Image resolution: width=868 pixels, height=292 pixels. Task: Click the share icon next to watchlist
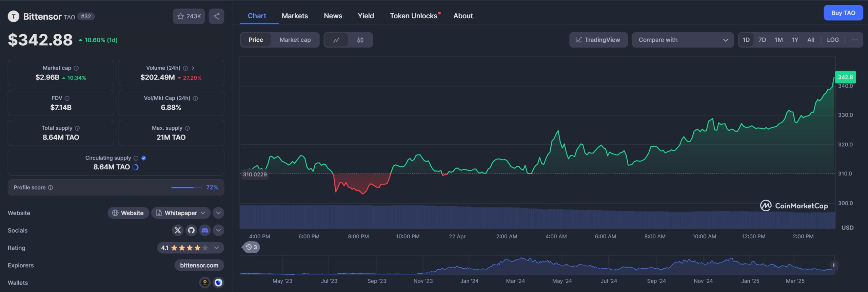pos(216,16)
